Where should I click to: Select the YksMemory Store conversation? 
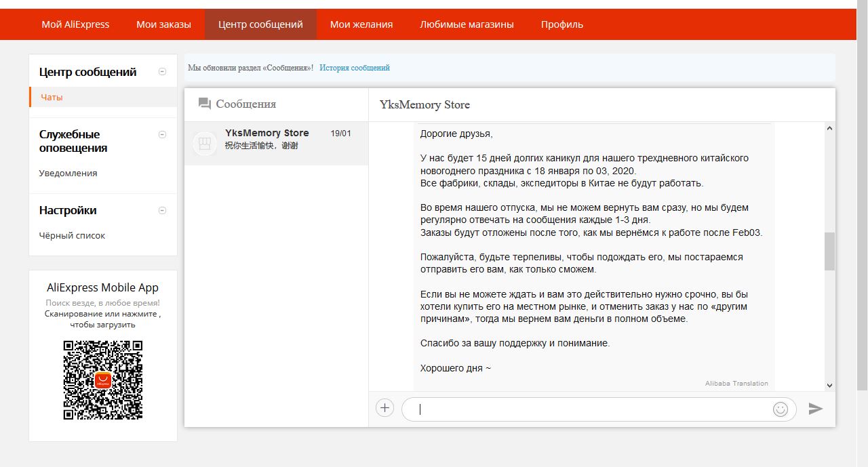click(x=276, y=144)
